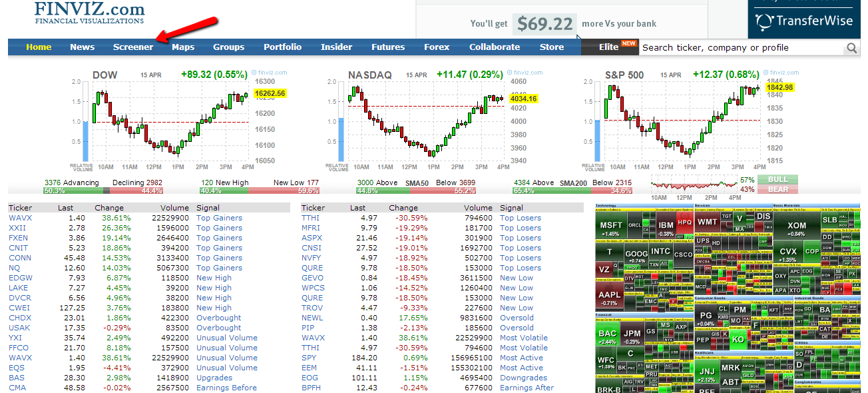868x393 pixels.
Task: Click the Advancing/Declining progress bar
Action: pos(104,191)
